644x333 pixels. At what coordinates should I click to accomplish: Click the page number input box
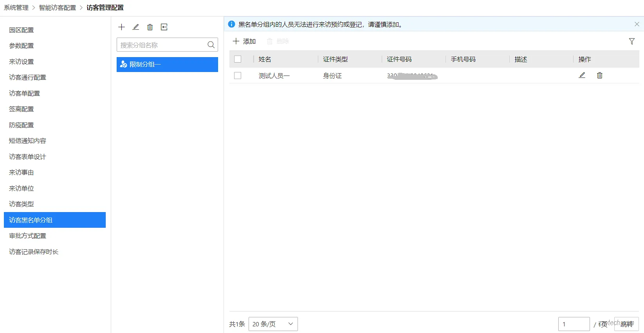tap(574, 324)
